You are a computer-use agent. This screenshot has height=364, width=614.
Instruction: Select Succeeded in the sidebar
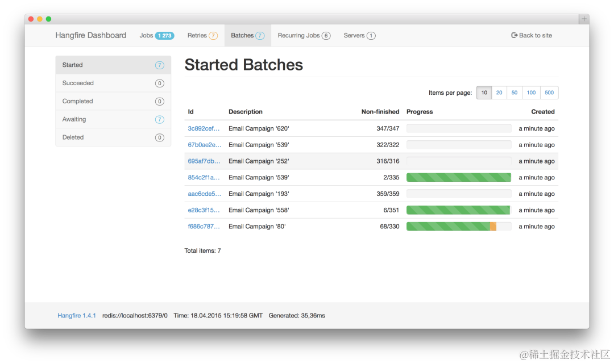point(113,83)
